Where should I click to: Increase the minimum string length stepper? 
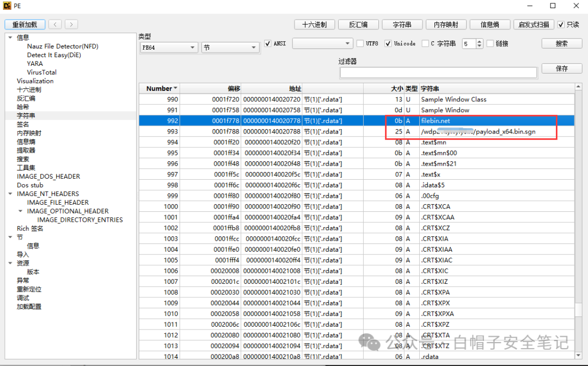479,41
